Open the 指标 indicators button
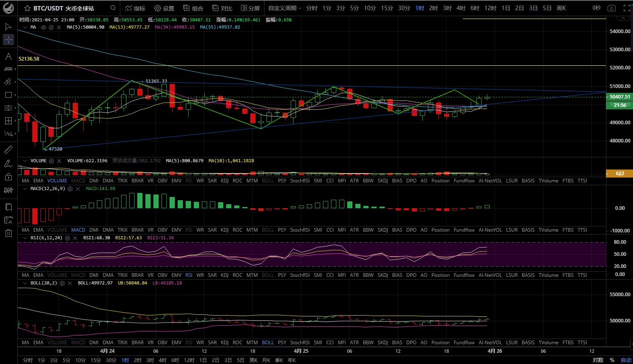 pos(135,8)
